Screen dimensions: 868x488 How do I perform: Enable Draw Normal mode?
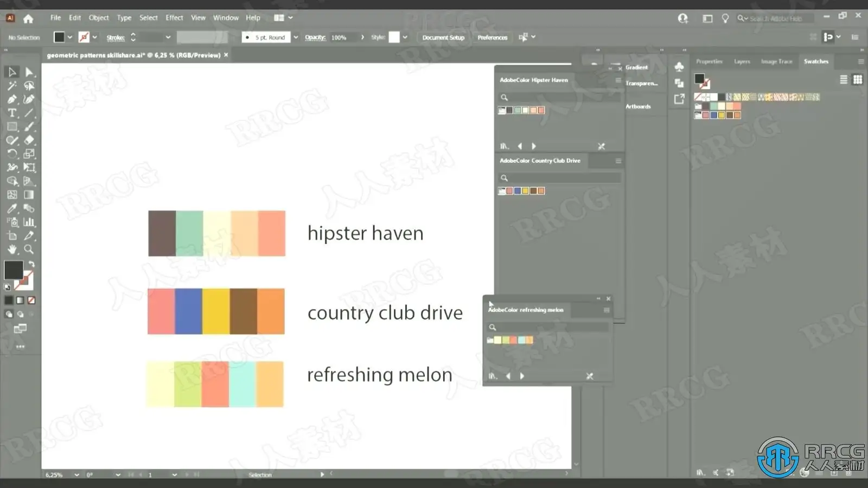[x=9, y=314]
